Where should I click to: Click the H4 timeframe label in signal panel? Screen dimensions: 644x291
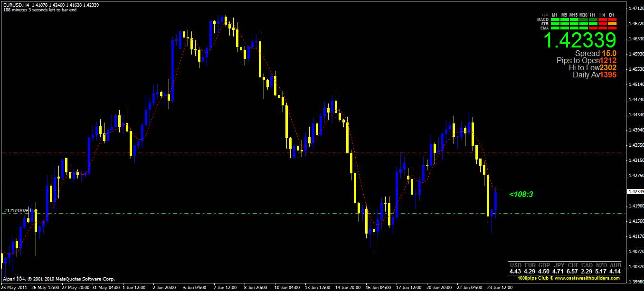pyautogui.click(x=602, y=15)
